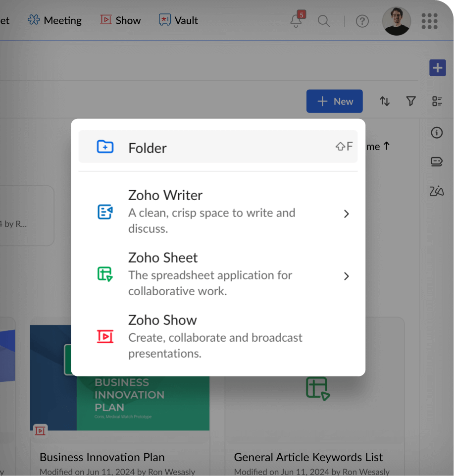Click the New button
The width and height of the screenshot is (454, 476).
(334, 101)
